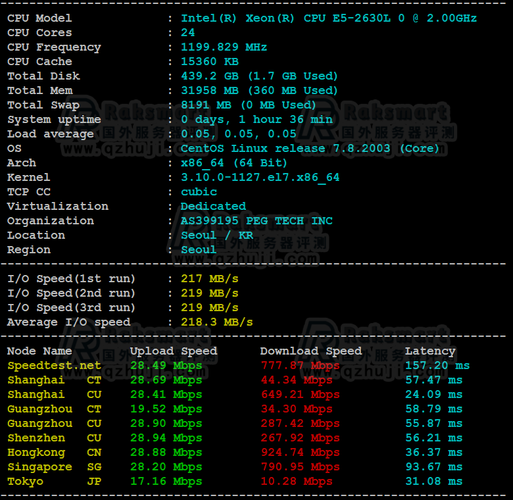
Task: Click the Latency column header
Action: pos(430,351)
